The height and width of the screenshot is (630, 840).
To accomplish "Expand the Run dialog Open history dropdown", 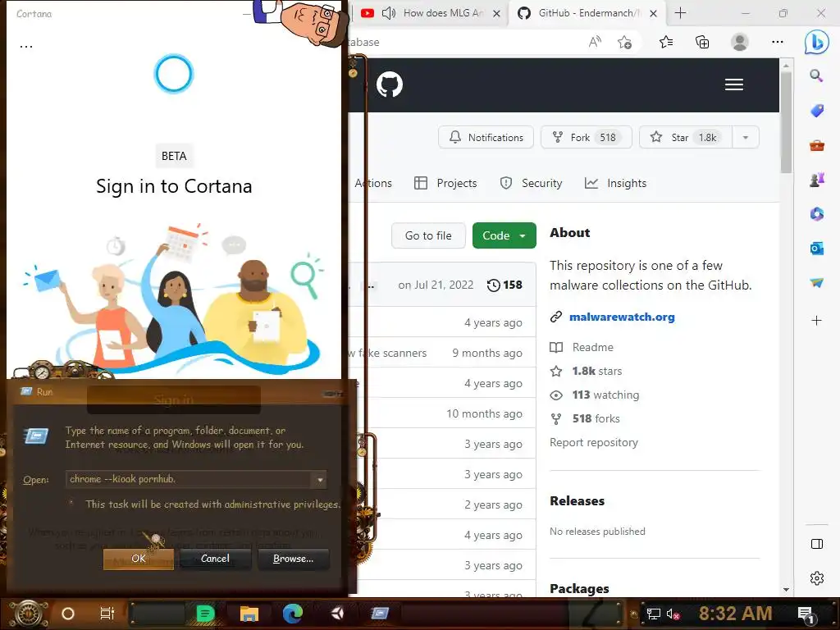I will click(x=320, y=479).
